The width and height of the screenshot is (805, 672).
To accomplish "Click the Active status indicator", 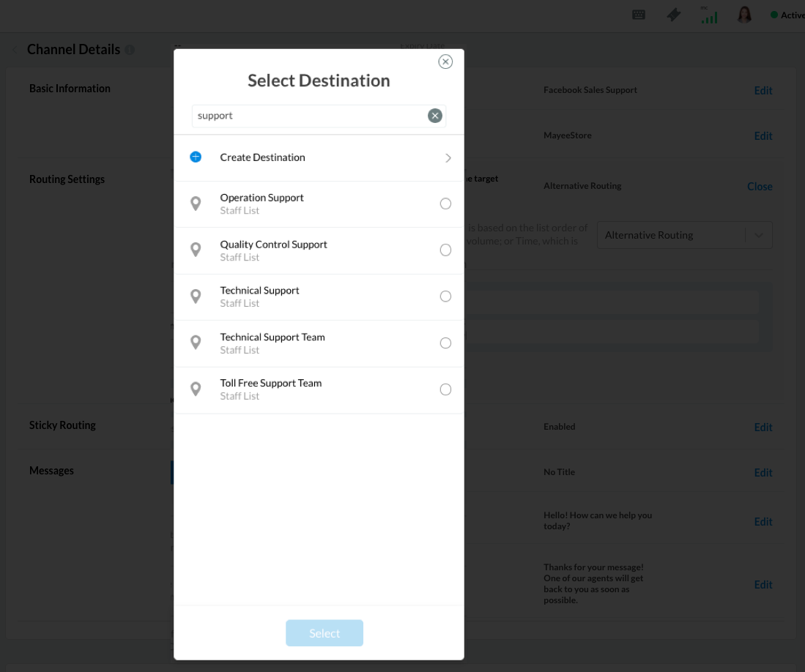I will (x=787, y=15).
